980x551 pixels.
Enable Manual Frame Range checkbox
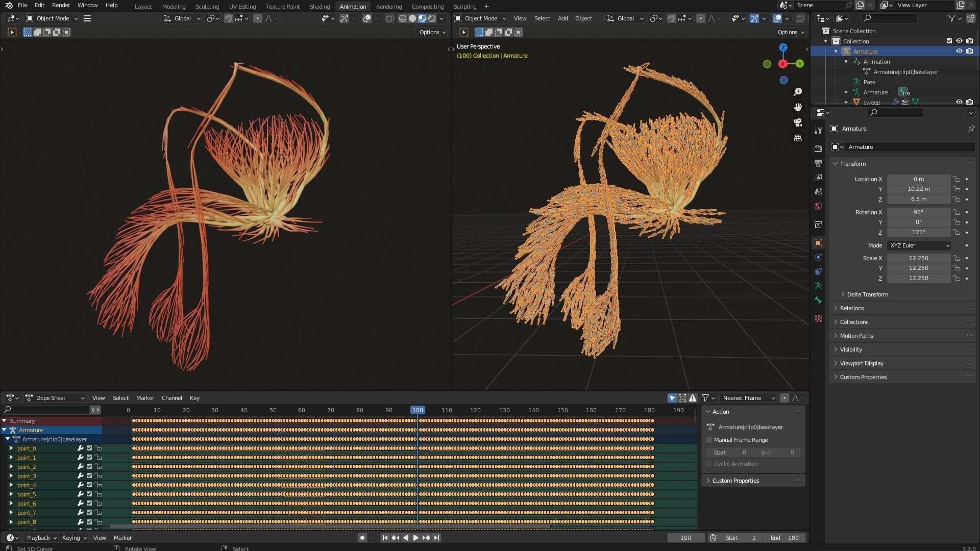tap(709, 440)
